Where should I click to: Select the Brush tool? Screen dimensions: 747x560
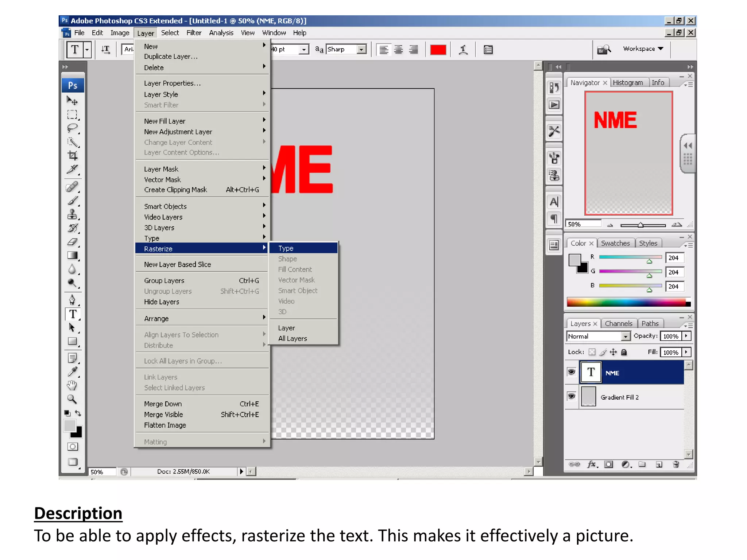pos(73,201)
